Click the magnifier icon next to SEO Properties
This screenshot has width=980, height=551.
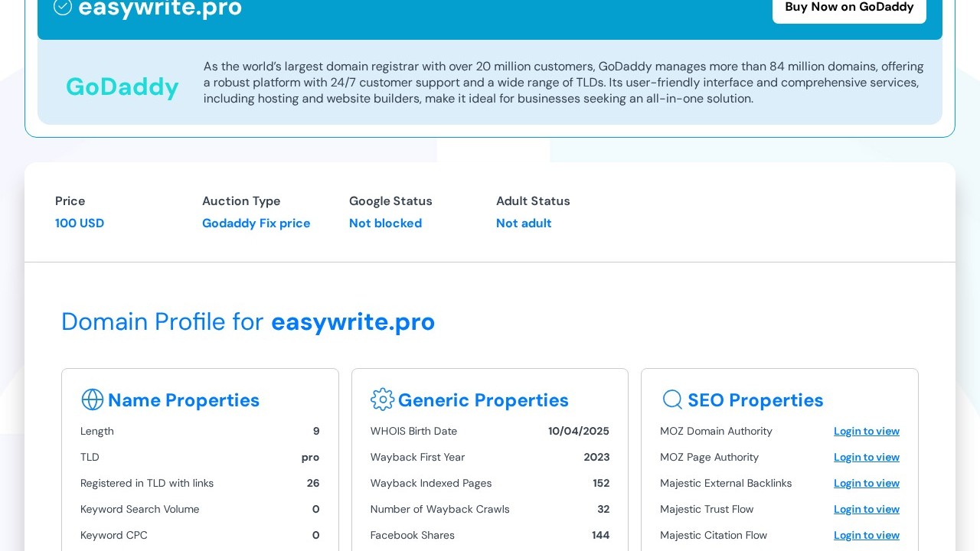click(672, 399)
